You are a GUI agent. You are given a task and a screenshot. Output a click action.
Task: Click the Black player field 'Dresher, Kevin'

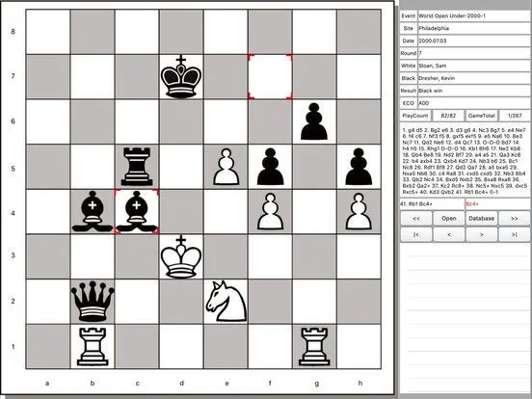click(x=473, y=78)
